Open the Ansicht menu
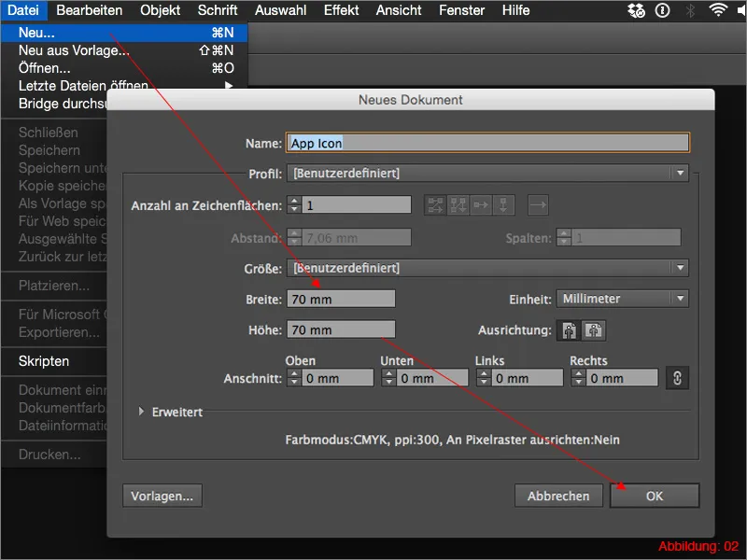Image resolution: width=747 pixels, height=560 pixels. tap(399, 10)
